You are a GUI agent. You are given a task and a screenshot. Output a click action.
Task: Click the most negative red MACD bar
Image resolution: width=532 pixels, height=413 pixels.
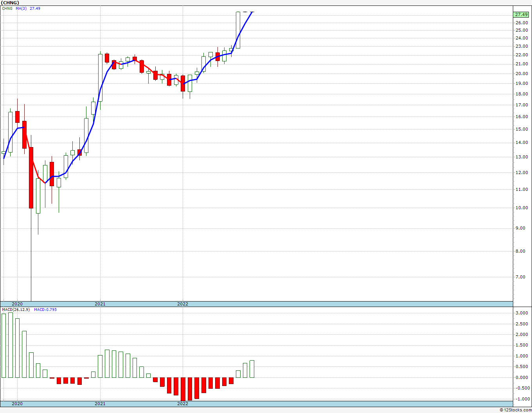183,389
